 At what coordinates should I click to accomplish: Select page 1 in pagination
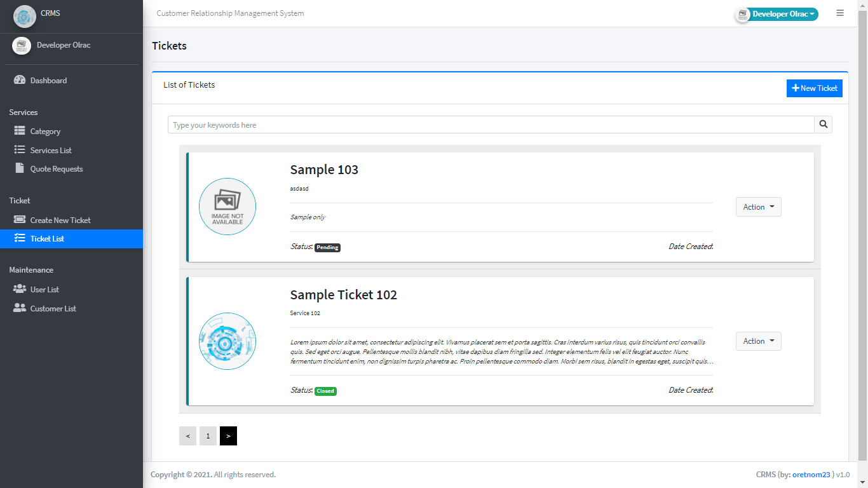(208, 436)
